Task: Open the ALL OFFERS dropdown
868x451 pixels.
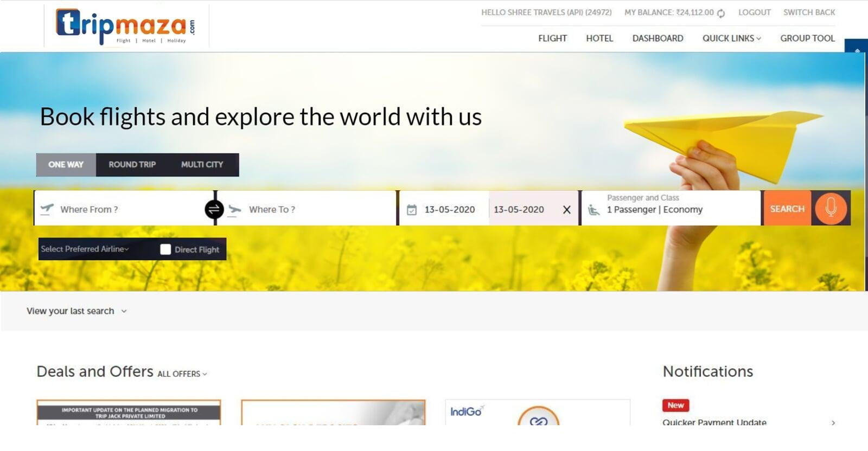Action: coord(182,374)
